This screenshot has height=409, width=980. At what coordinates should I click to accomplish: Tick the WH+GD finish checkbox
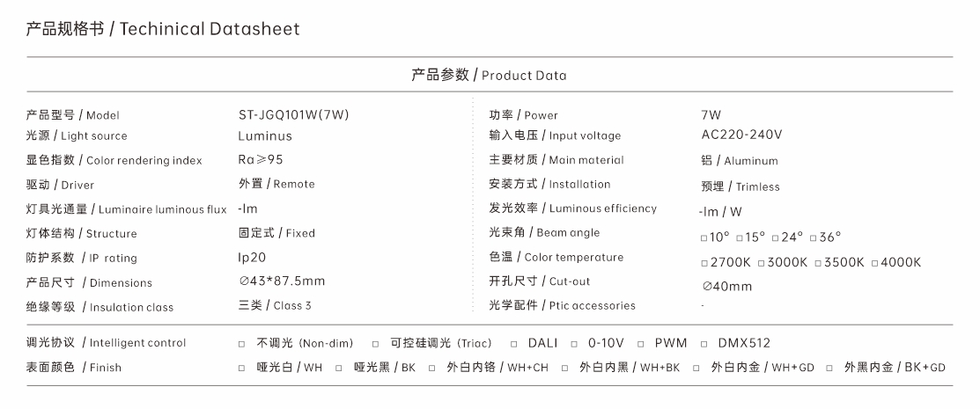(696, 369)
